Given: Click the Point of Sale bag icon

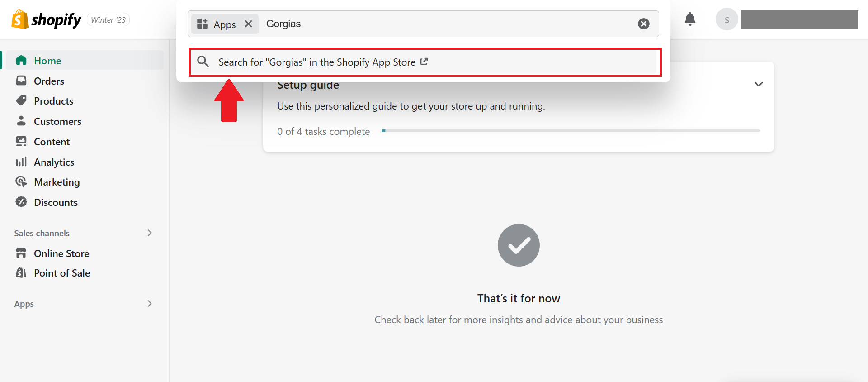Looking at the screenshot, I should coord(21,272).
